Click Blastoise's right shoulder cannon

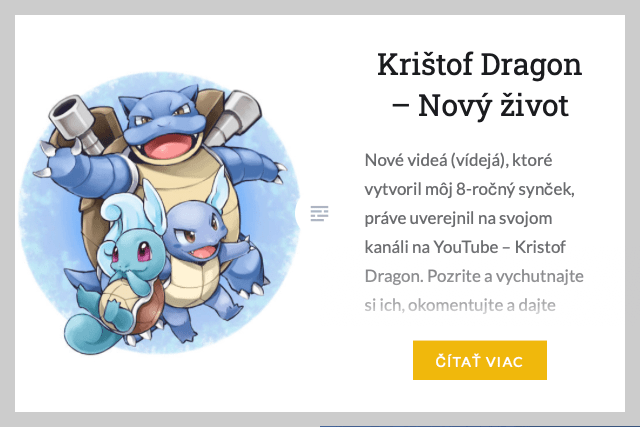[235, 116]
